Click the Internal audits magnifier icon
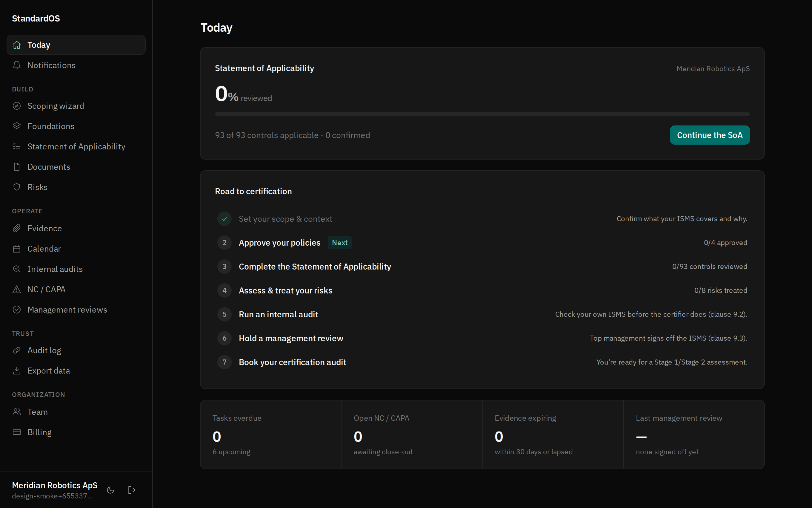Image resolution: width=812 pixels, height=508 pixels. [17, 269]
